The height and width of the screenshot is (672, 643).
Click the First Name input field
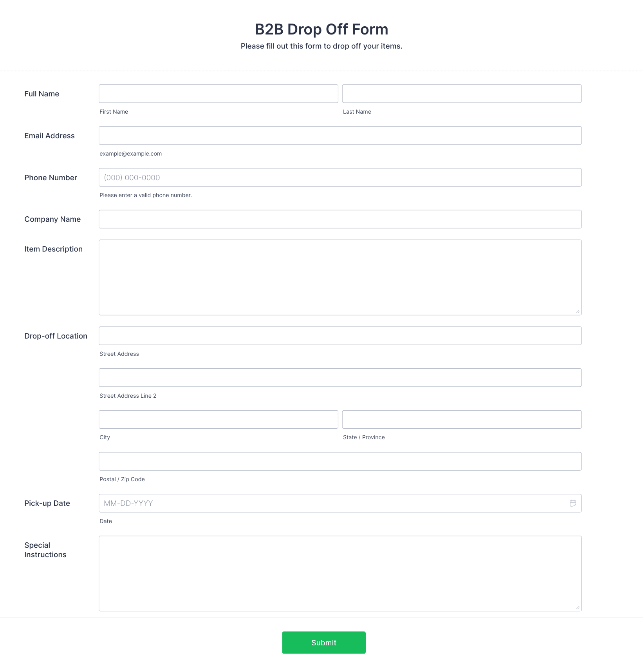[219, 94]
